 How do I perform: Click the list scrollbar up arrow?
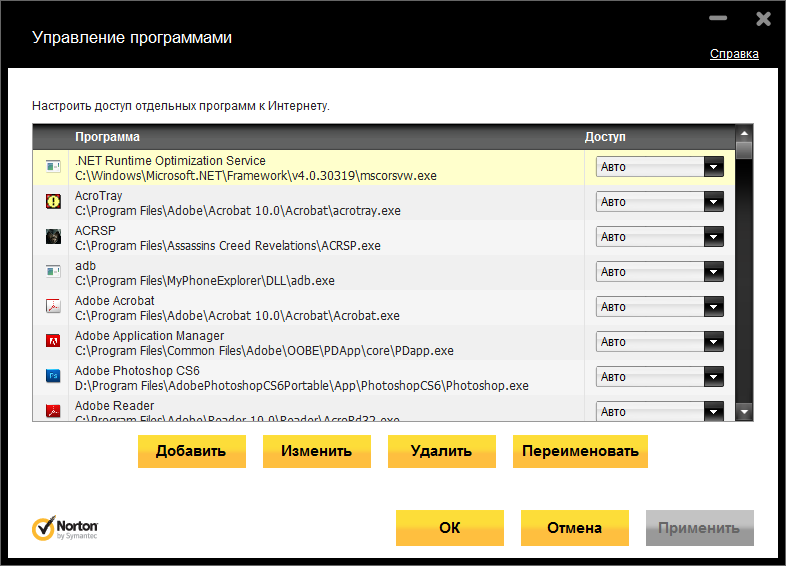pyautogui.click(x=744, y=133)
